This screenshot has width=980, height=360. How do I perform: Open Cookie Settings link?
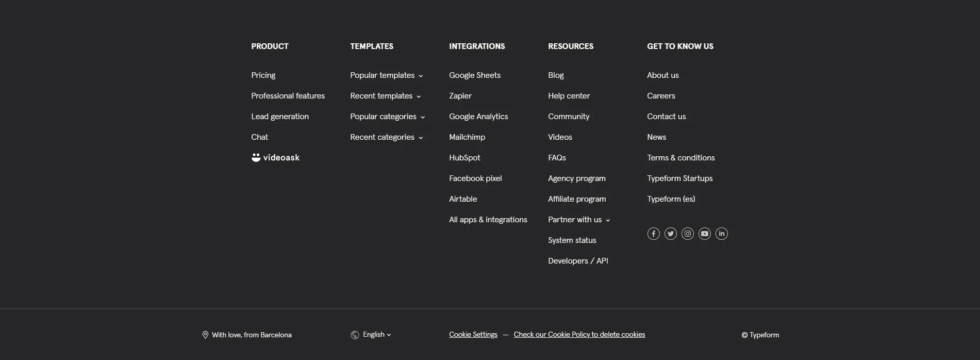473,335
